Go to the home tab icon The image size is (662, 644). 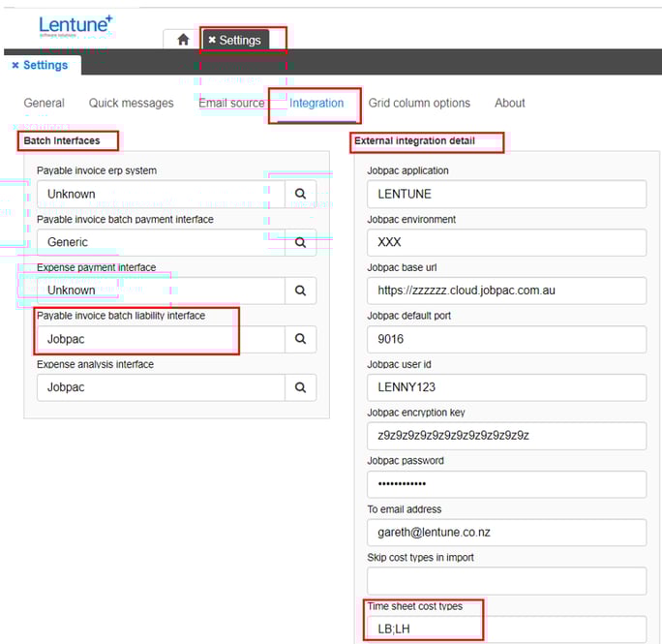[x=183, y=40]
